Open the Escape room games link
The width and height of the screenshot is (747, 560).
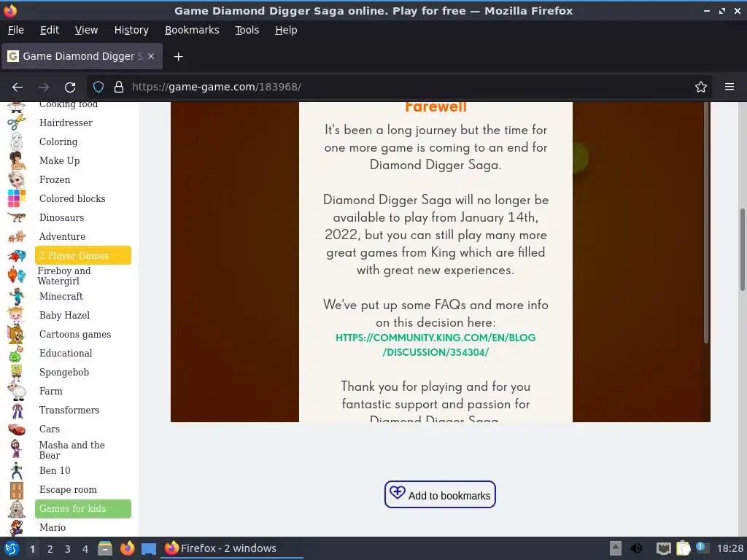point(68,489)
